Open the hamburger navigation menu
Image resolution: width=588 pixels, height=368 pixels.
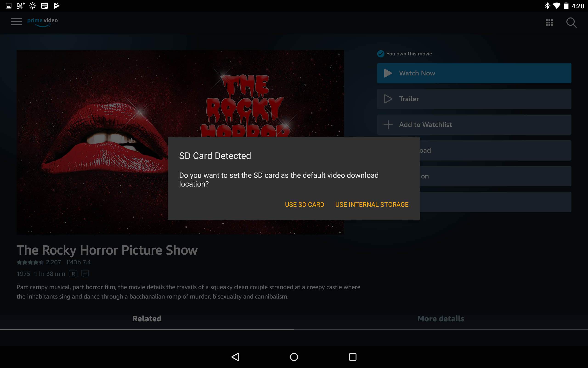16,22
